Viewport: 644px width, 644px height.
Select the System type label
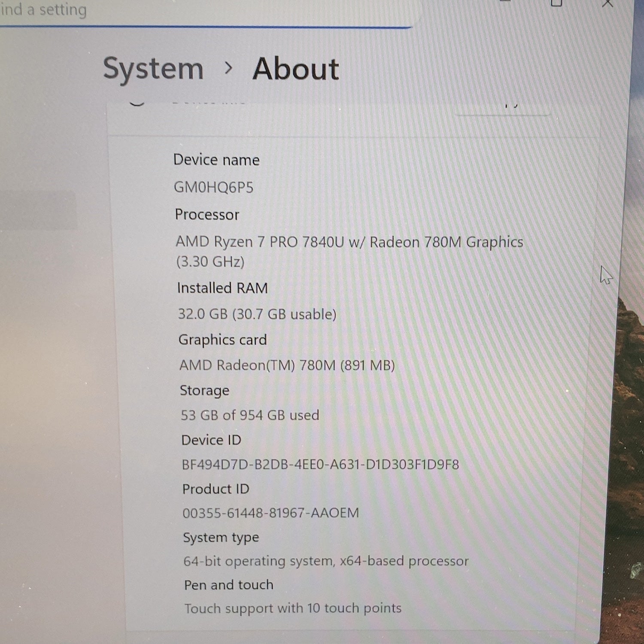coord(221,538)
